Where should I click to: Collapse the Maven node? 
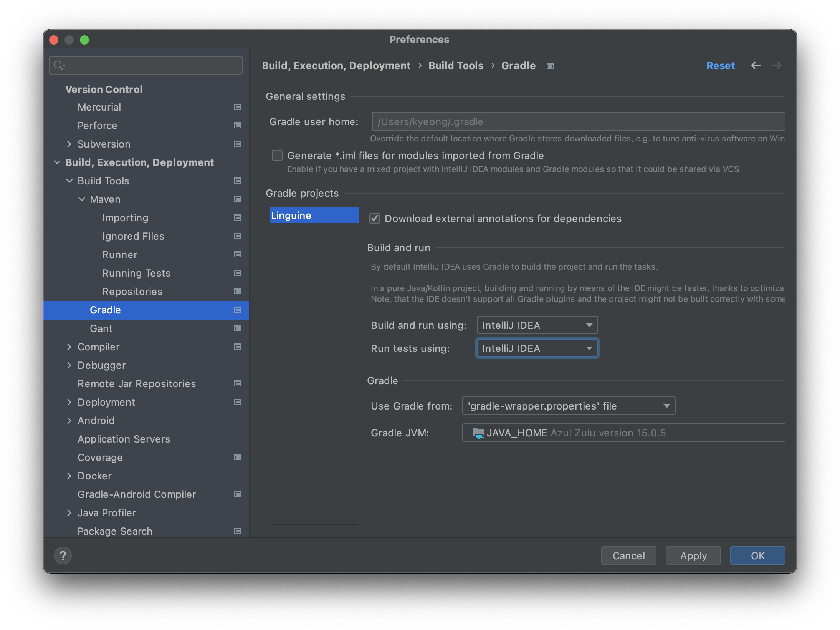pos(81,199)
